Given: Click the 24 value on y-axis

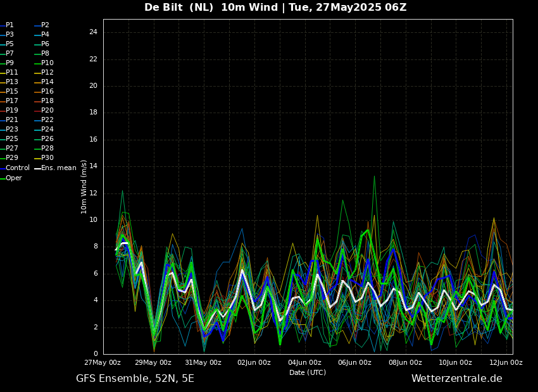Looking at the screenshot, I should (93, 32).
